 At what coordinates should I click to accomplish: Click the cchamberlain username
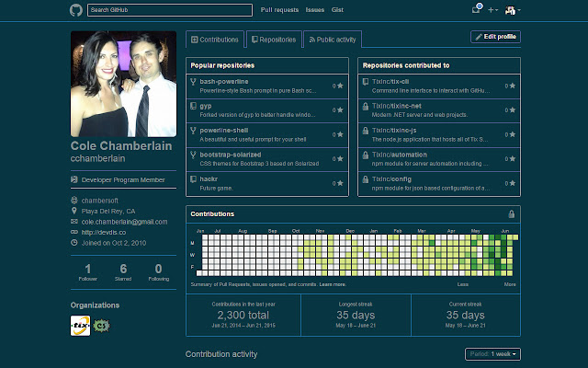pyautogui.click(x=98, y=158)
